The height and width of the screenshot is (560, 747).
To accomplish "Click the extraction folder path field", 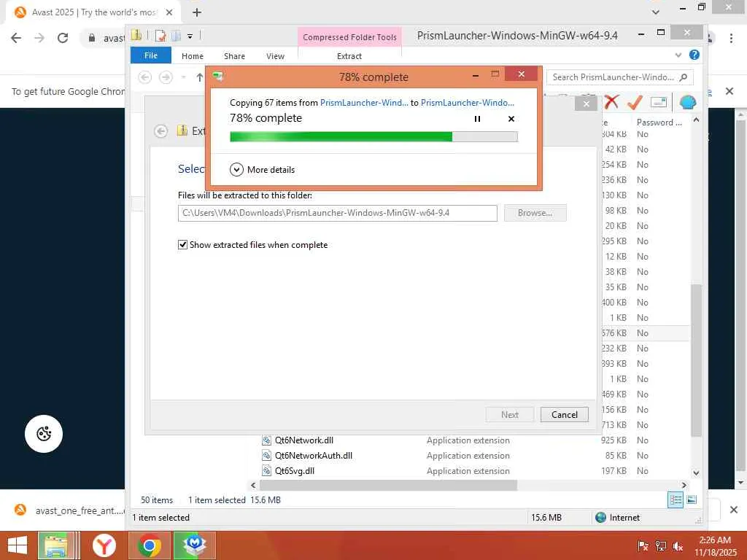I will point(337,213).
